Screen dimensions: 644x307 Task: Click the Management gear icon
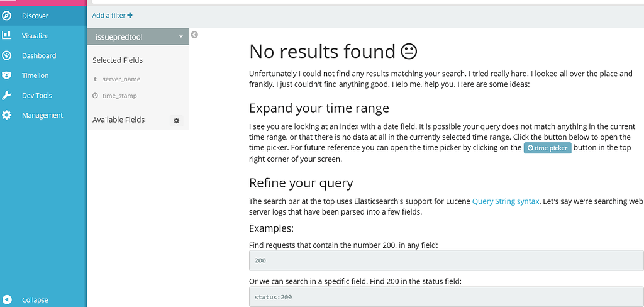pos(7,115)
